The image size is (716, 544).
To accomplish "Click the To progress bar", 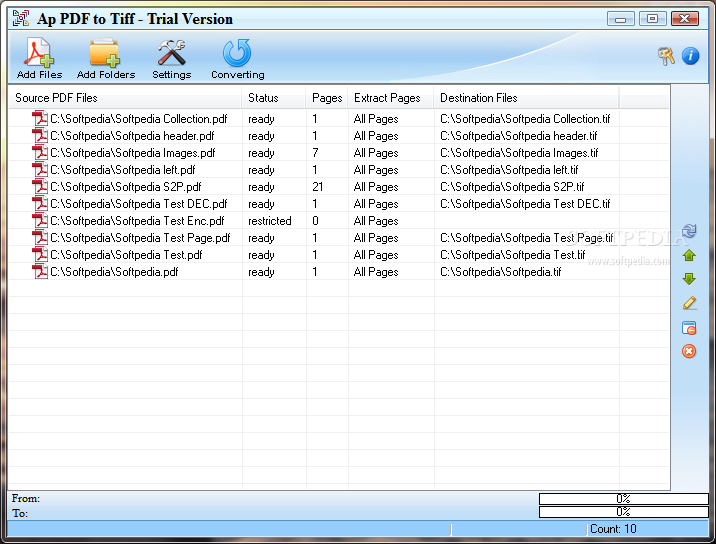I will pos(623,512).
